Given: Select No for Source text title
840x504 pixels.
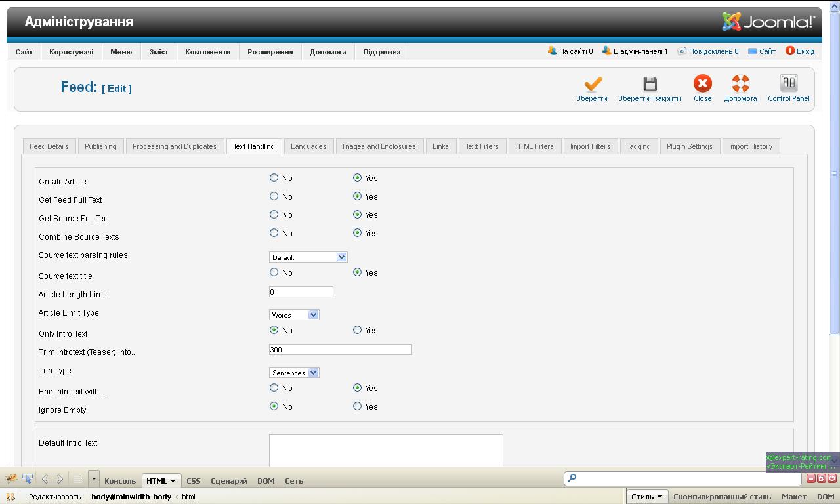Looking at the screenshot, I should tap(274, 272).
